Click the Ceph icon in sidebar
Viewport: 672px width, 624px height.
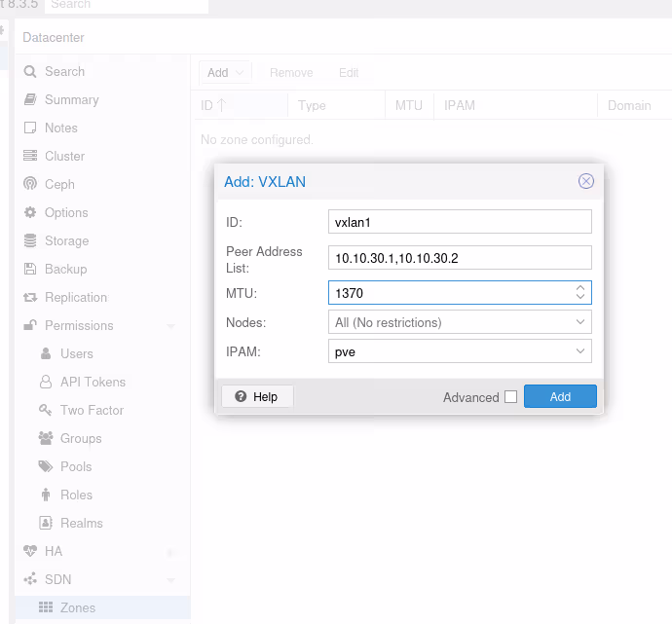(30, 184)
